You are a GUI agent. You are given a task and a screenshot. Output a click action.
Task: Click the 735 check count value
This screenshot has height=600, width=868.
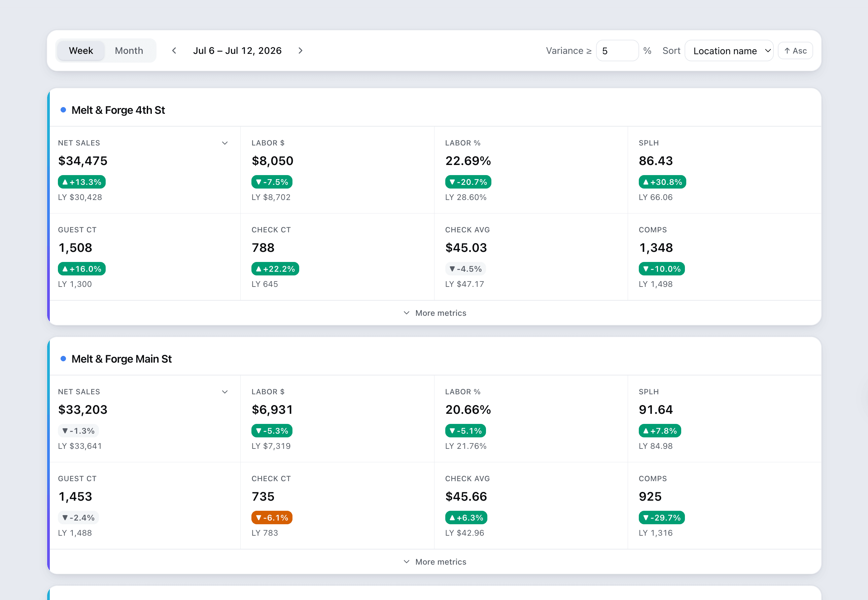pos(263,497)
